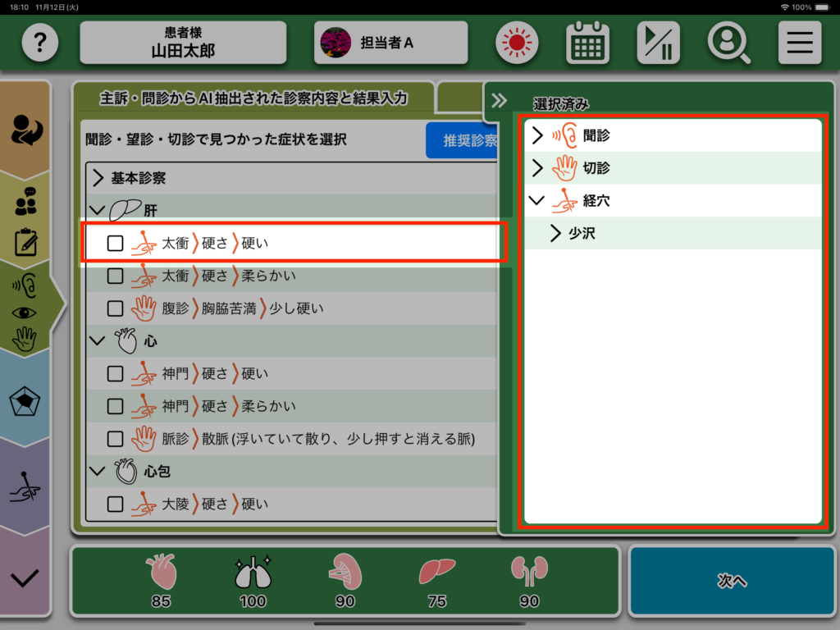Collapse the selected panel with double chevron
840x630 pixels.
pos(499,101)
